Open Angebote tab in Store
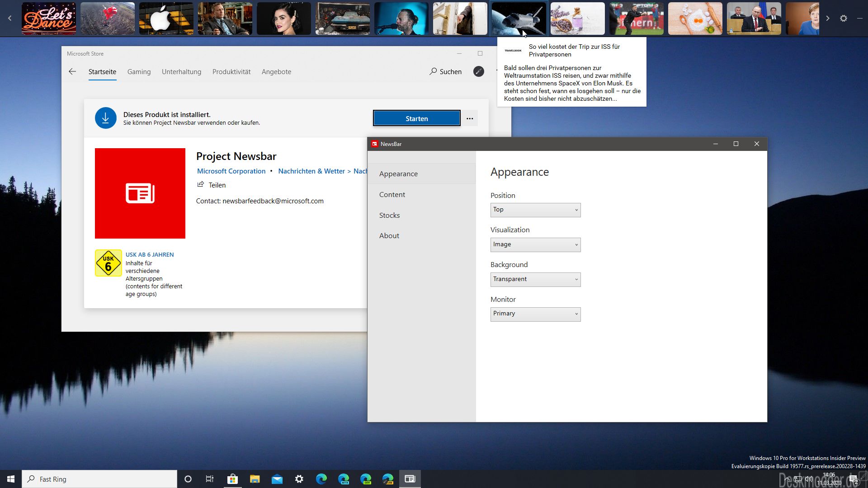 point(276,72)
